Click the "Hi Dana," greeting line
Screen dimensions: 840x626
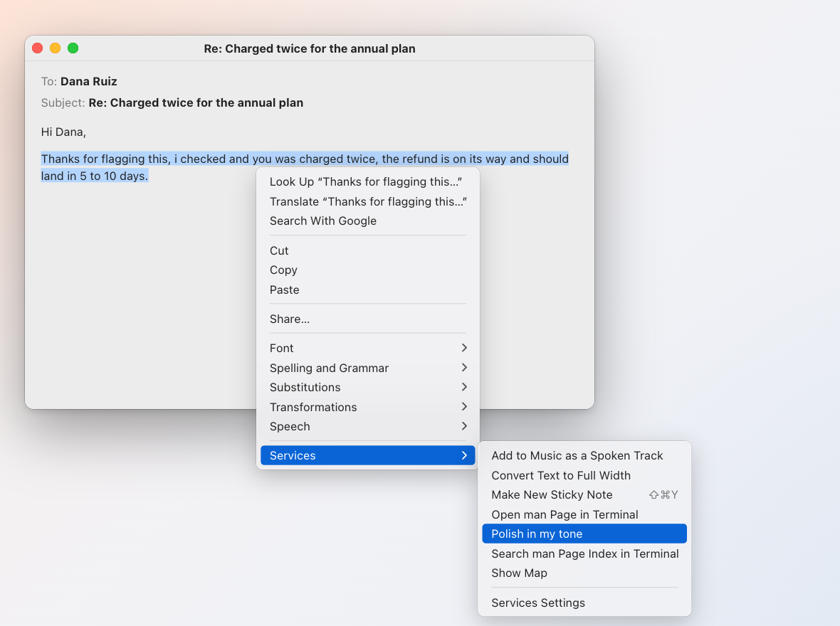point(64,132)
